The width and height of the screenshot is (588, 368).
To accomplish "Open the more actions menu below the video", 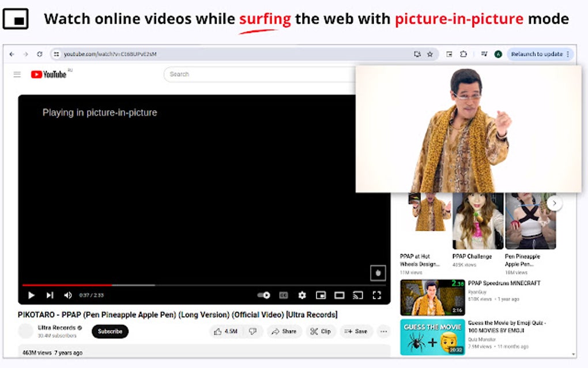I will click(x=384, y=331).
